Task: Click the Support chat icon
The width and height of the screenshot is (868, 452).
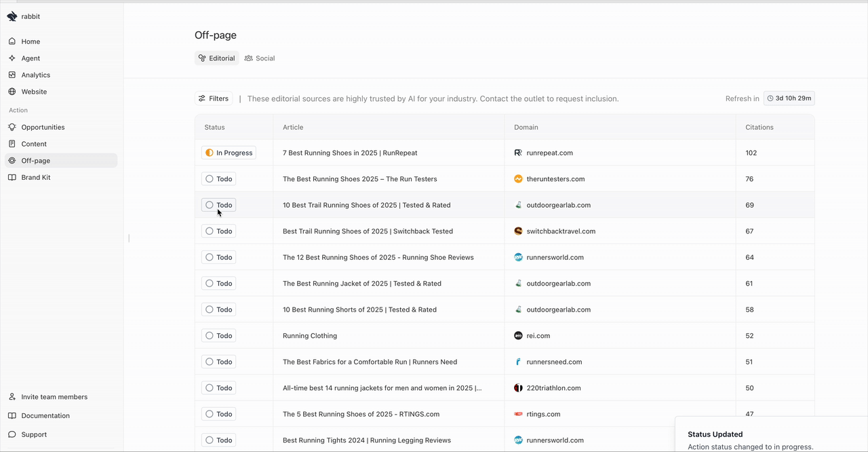Action: [x=12, y=434]
